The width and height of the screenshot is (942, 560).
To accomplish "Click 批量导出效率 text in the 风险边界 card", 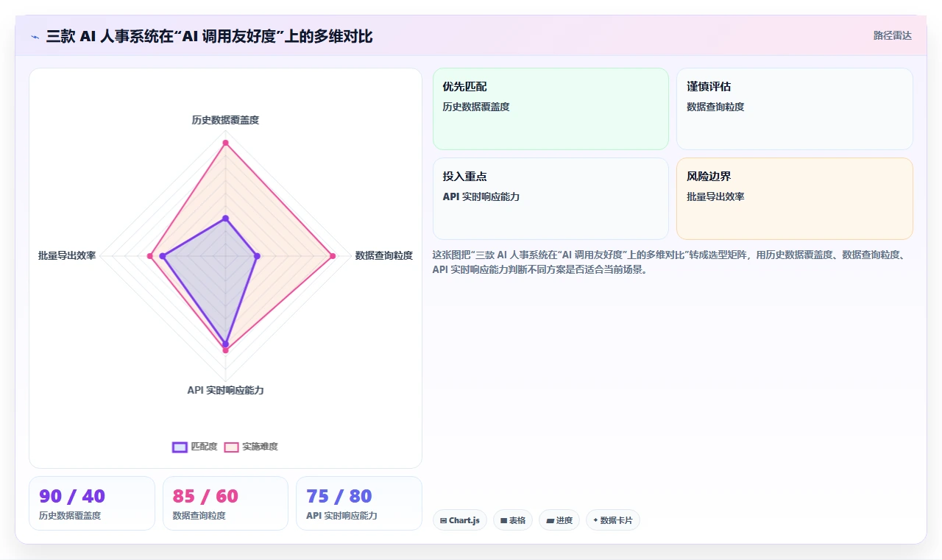I will coord(715,196).
